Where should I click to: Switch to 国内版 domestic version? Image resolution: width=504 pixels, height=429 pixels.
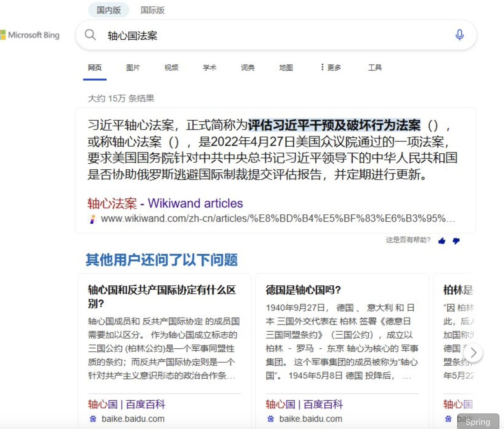pos(109,10)
